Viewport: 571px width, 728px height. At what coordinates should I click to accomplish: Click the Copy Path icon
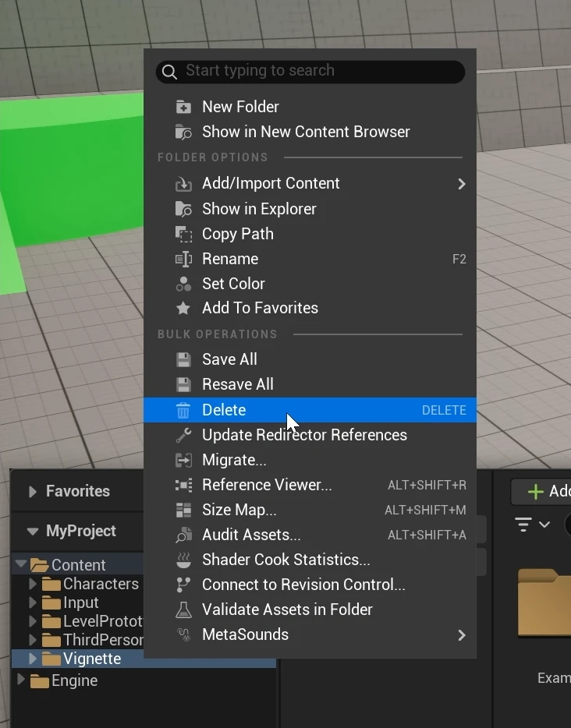click(x=183, y=234)
